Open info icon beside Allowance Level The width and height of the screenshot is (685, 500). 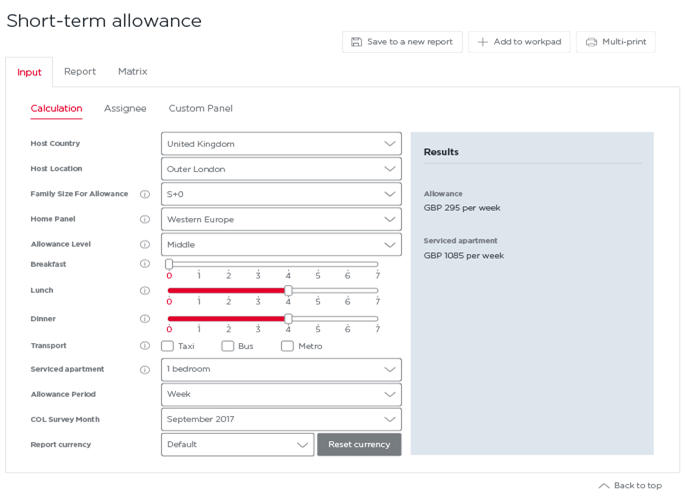pos(145,245)
